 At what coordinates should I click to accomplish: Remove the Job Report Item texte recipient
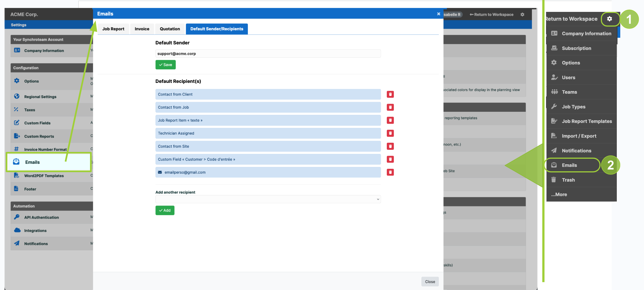click(390, 120)
